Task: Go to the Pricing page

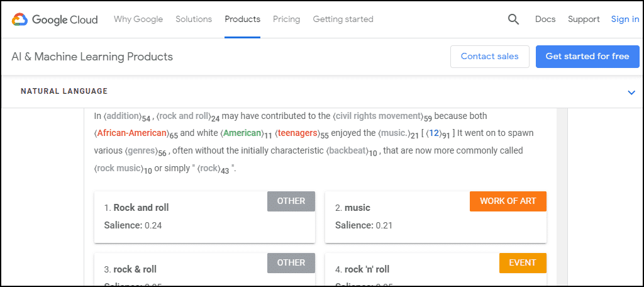Action: click(286, 20)
